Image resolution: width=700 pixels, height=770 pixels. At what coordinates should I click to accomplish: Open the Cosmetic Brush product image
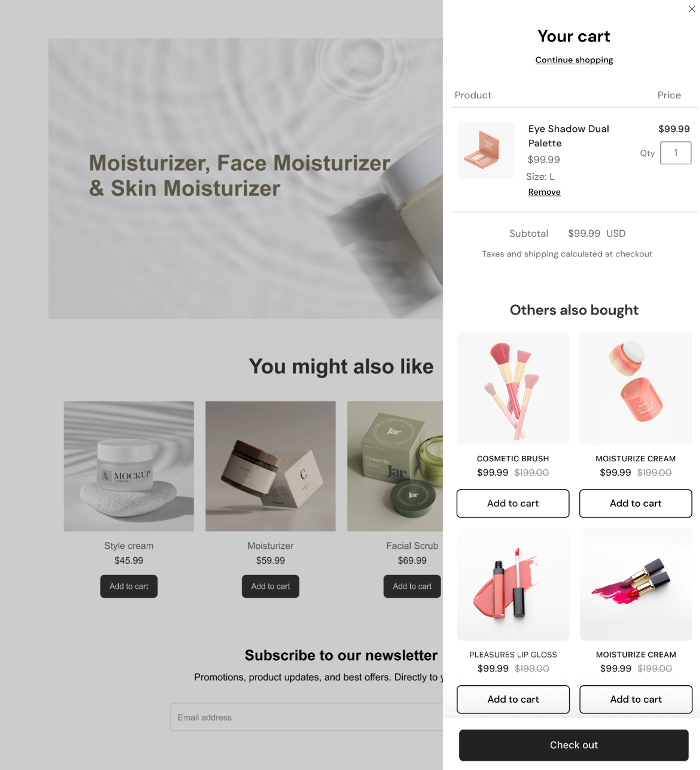tap(513, 388)
